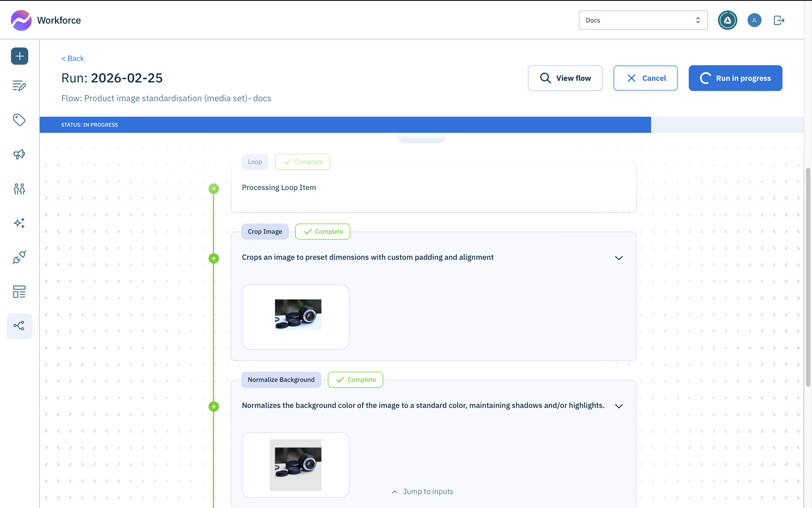This screenshot has width=812, height=508.
Task: Select the share/flow icon in sidebar
Action: (19, 326)
